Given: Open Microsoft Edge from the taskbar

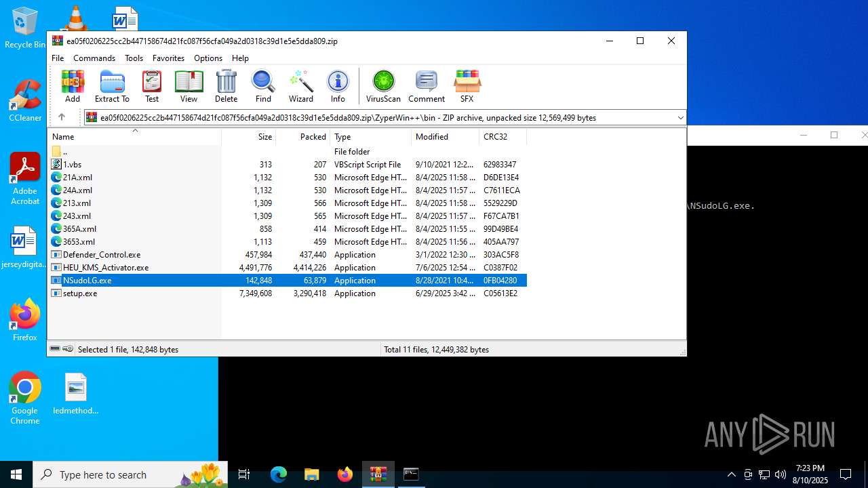Looking at the screenshot, I should [x=279, y=474].
